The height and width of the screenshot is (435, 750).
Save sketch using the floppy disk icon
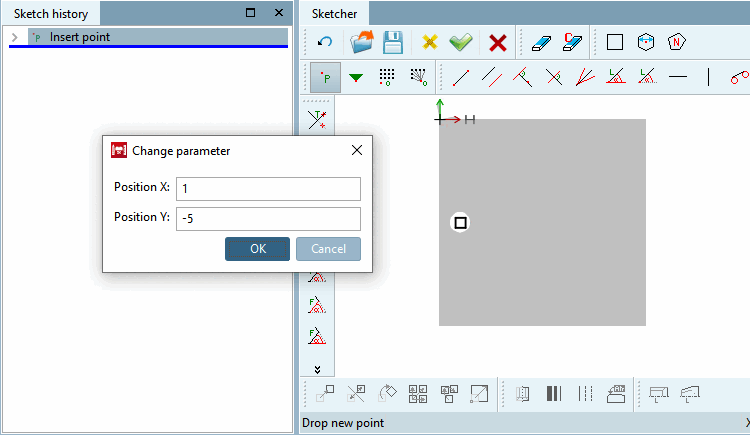click(x=393, y=42)
